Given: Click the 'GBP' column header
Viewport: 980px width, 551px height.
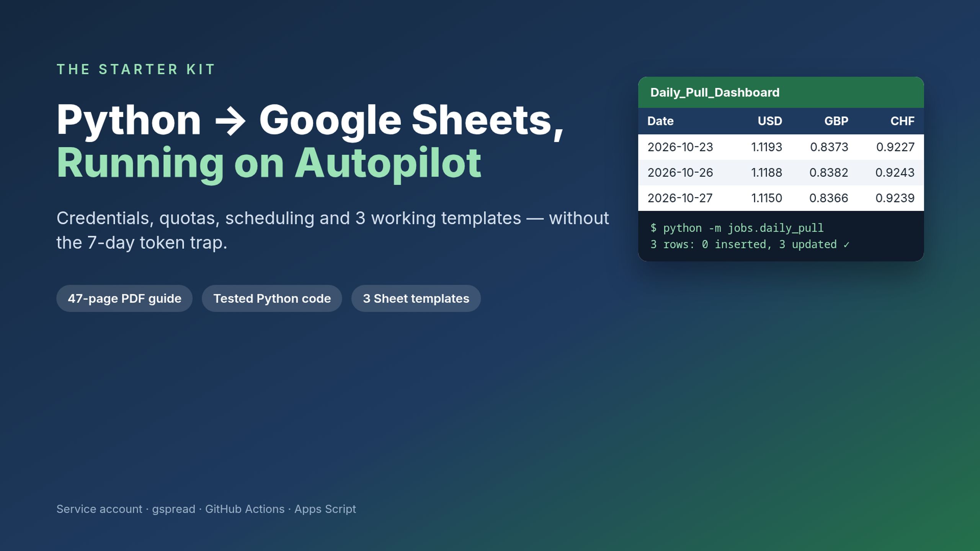Looking at the screenshot, I should [836, 121].
